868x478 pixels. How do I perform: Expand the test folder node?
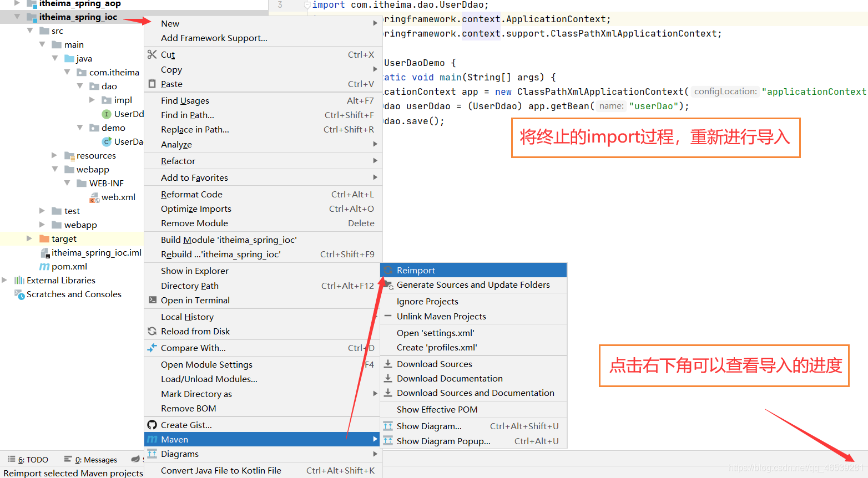coord(42,211)
